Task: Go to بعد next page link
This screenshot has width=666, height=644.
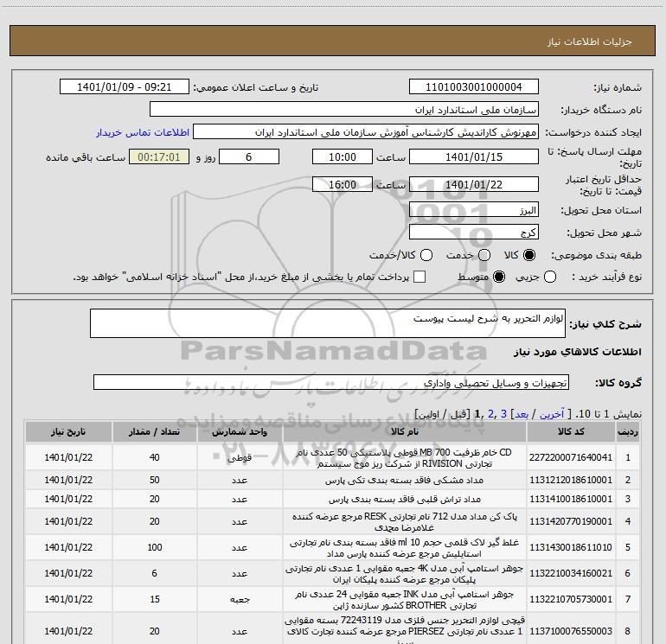Action: click(522, 414)
